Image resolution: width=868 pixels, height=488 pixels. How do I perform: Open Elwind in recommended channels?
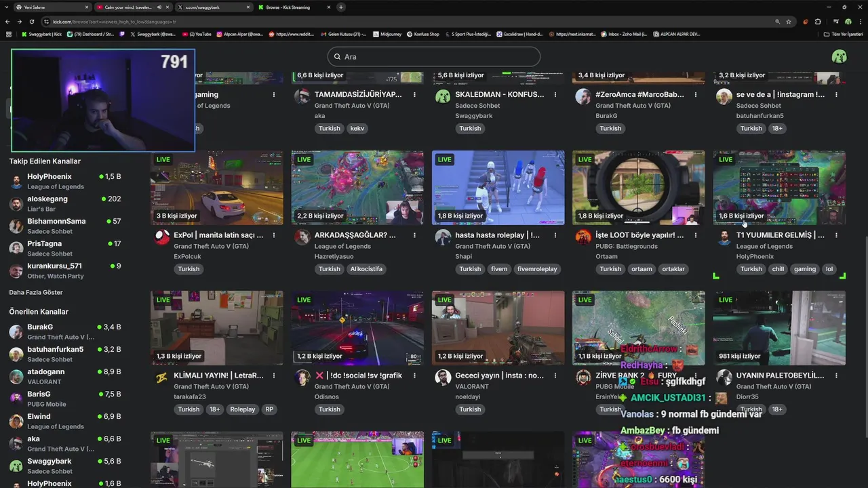tap(65, 421)
